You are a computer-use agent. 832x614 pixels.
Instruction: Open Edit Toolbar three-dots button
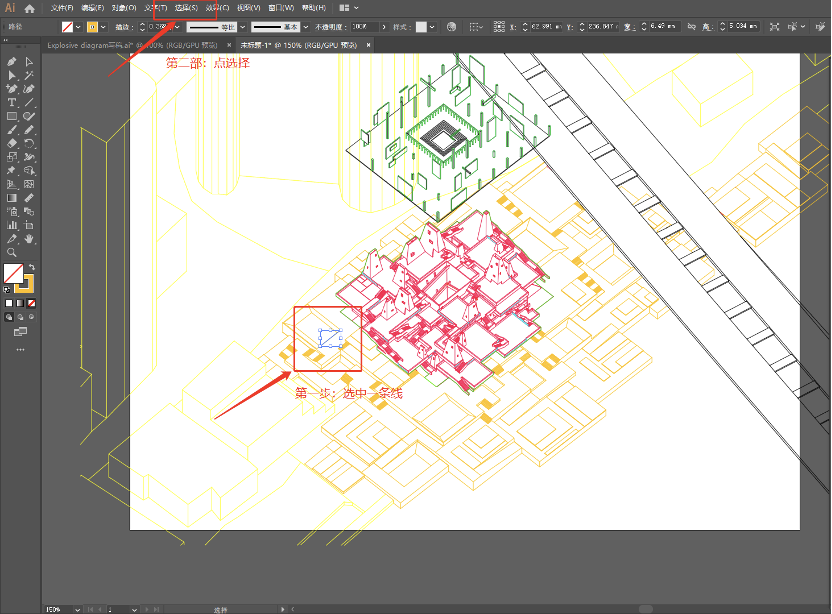[20, 350]
